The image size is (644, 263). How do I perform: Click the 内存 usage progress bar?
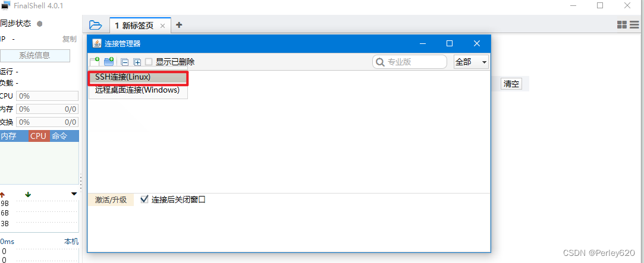(x=47, y=109)
